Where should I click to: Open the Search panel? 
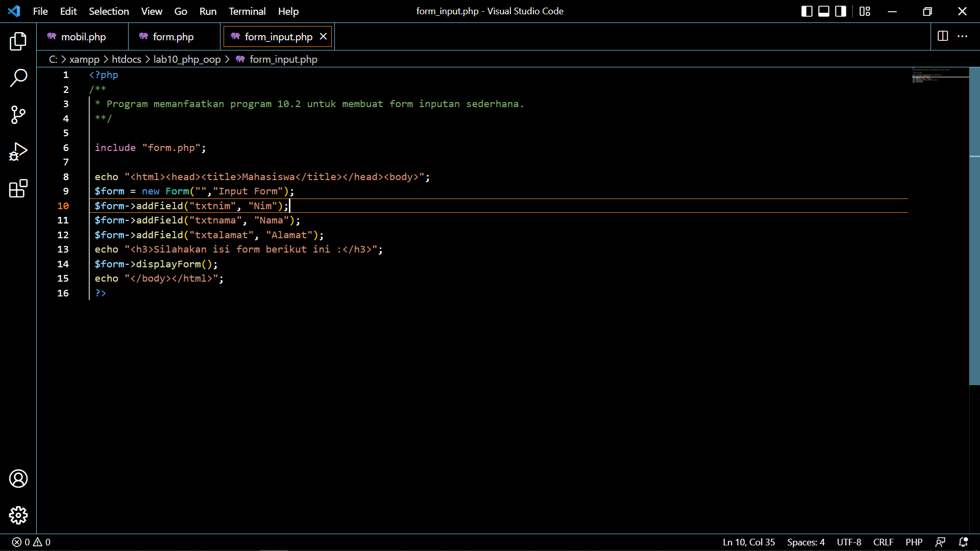[x=18, y=78]
